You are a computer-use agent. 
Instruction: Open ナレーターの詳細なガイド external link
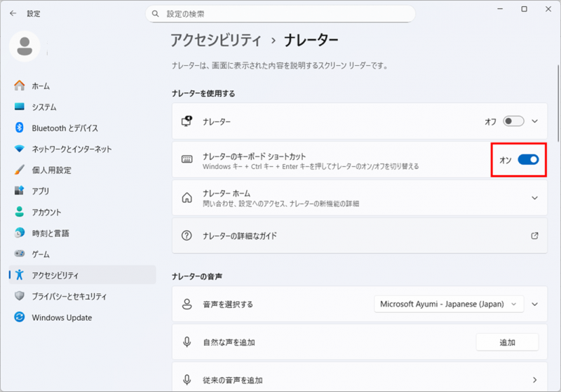pos(535,236)
